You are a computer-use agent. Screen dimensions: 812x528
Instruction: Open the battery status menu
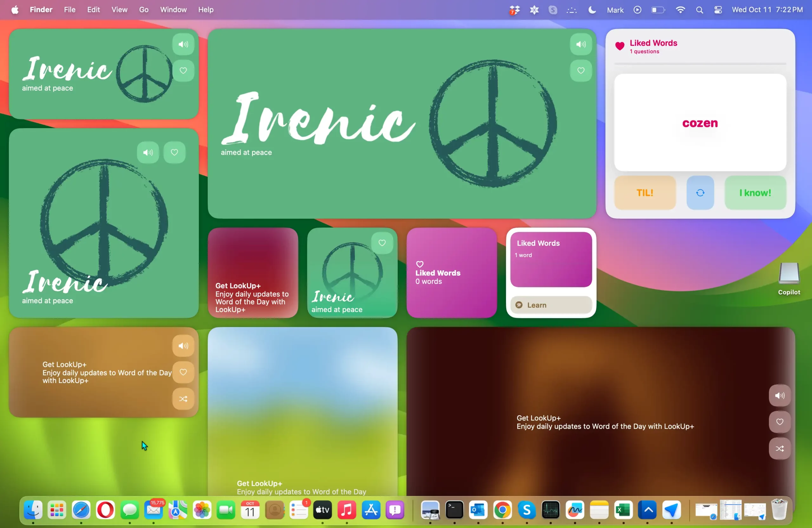pyautogui.click(x=658, y=10)
